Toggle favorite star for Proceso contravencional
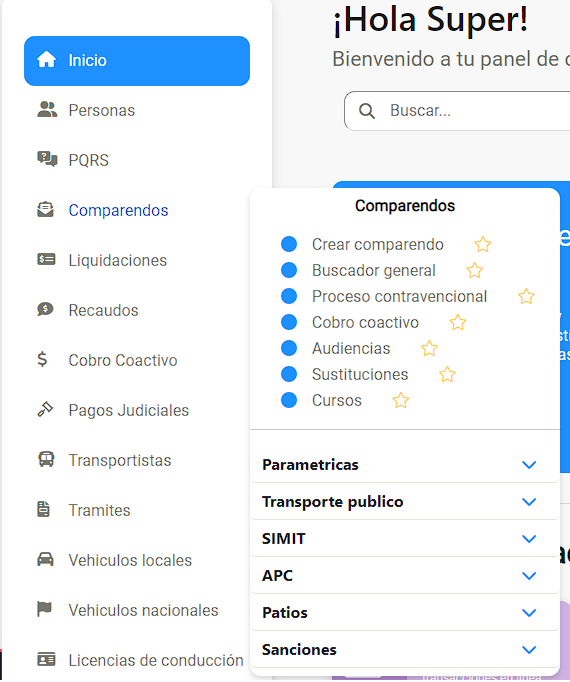The height and width of the screenshot is (682, 570). click(526, 297)
